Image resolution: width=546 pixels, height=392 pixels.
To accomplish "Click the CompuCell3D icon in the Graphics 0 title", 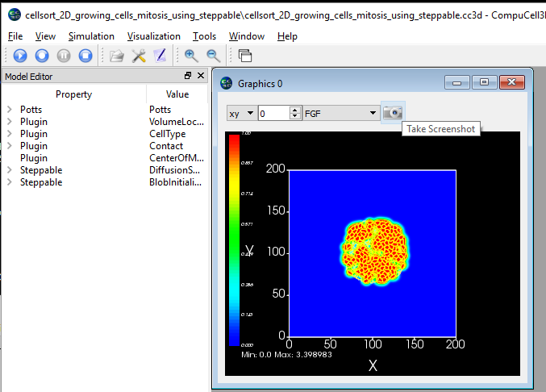I will pos(227,83).
